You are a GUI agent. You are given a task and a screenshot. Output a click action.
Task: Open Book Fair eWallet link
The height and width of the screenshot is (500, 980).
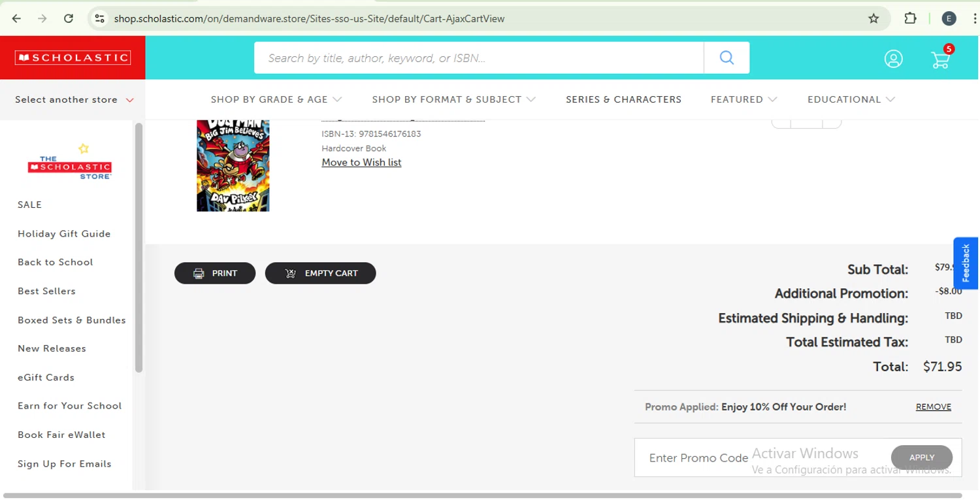click(61, 435)
